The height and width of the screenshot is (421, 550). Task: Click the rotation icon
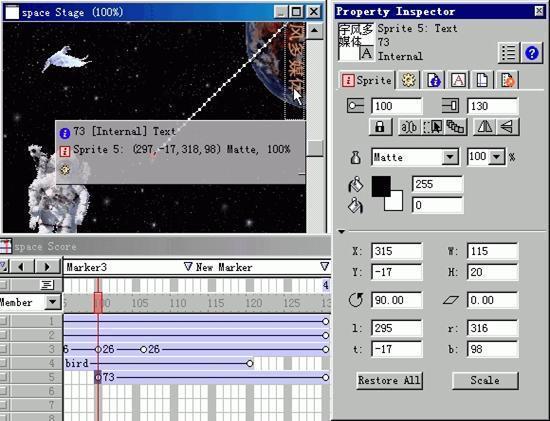[x=356, y=300]
